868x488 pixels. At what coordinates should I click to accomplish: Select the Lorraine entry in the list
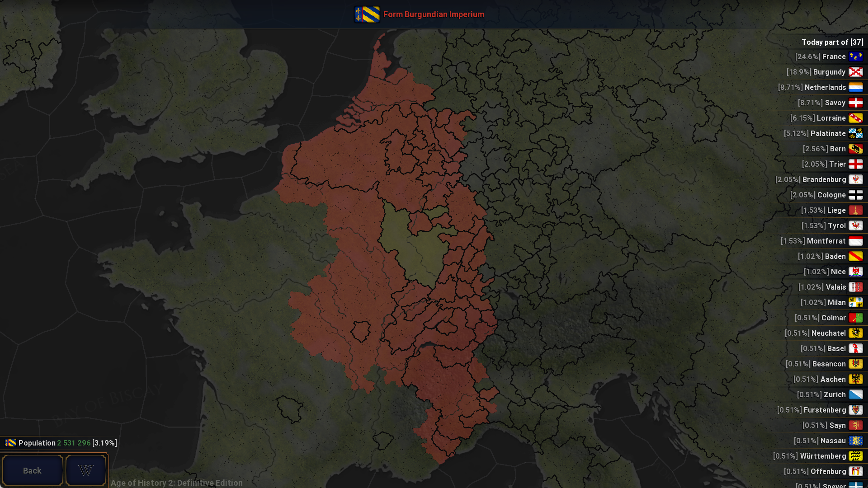[826, 118]
